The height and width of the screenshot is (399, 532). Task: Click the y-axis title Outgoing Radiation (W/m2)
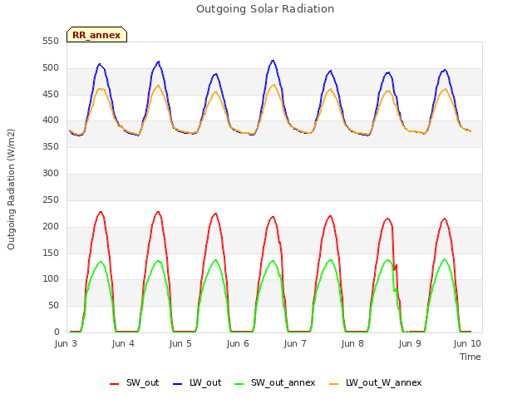coord(11,190)
